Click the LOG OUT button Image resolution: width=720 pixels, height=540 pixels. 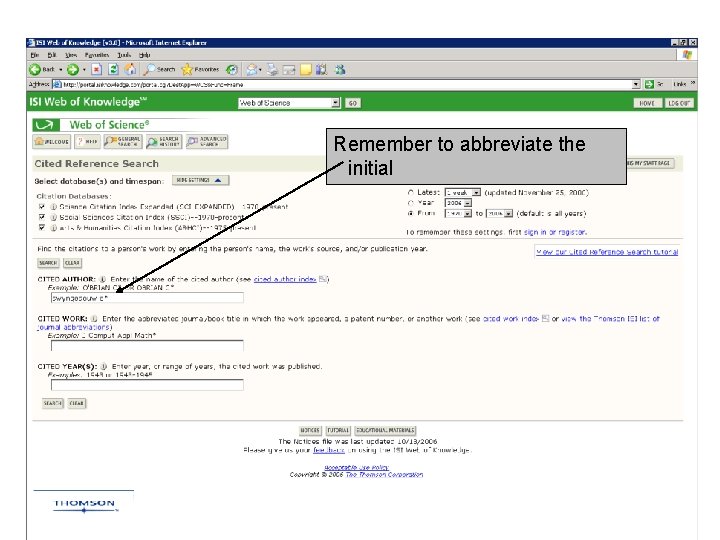[x=679, y=103]
